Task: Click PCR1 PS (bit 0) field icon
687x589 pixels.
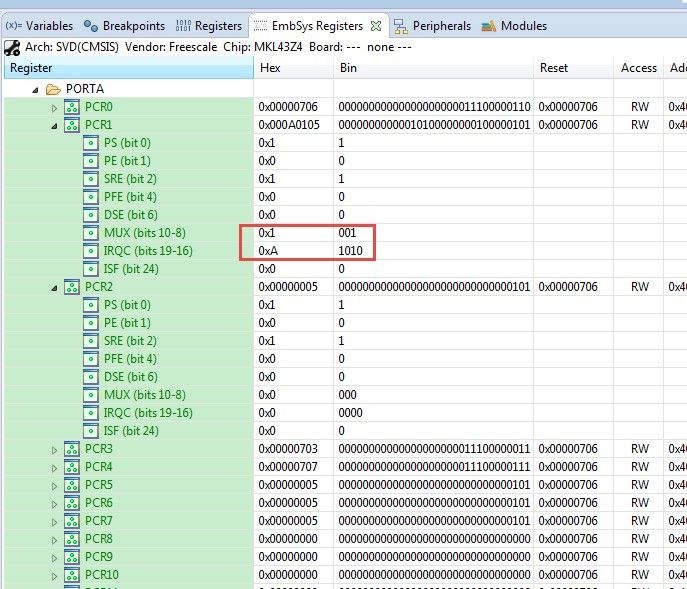Action: point(91,143)
